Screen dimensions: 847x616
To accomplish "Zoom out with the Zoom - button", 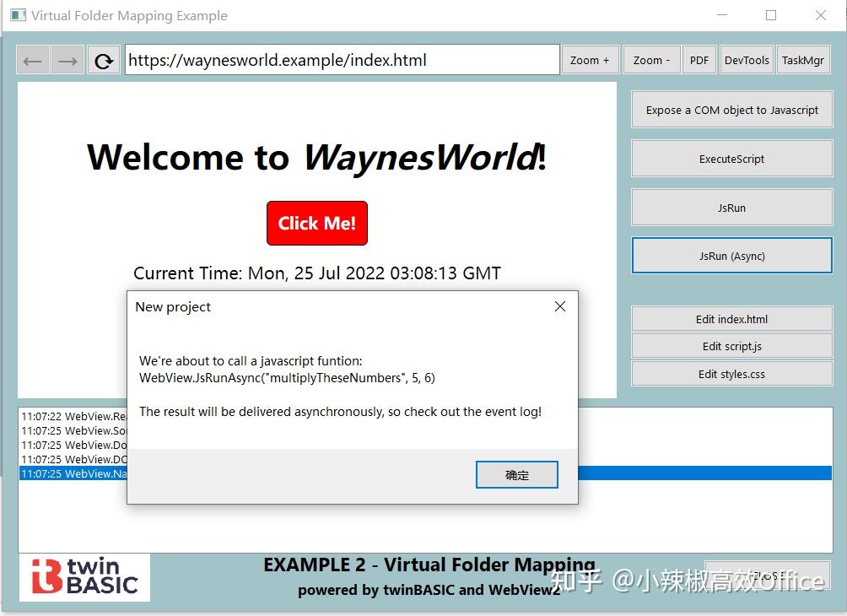I will click(650, 59).
